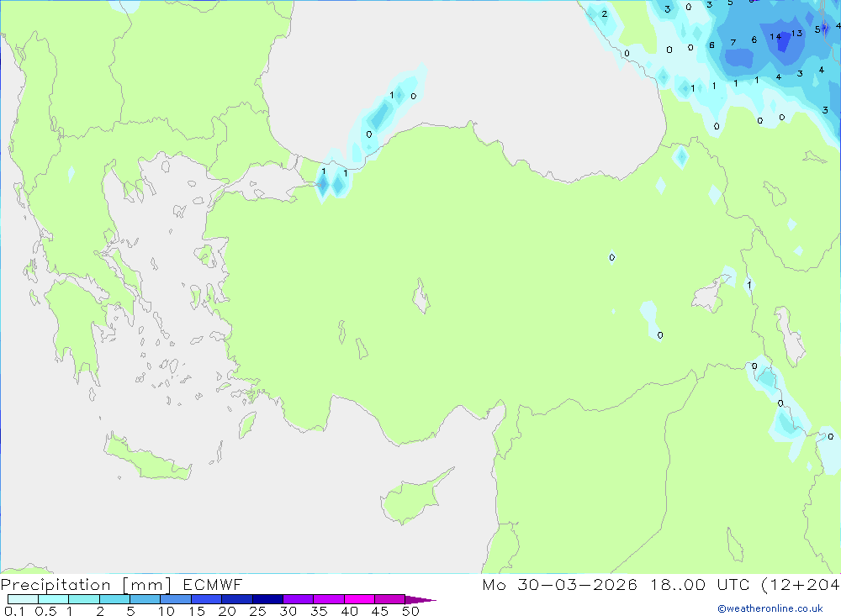Click the above-50 mm arrow tip of legend
Viewport: 841px width, 616px height.
[x=420, y=599]
